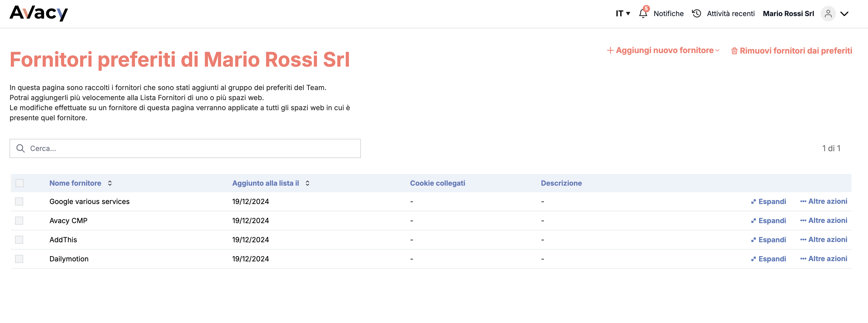Screen dimensions: 868x323
Task: Open Altre azioni menu for Google various services
Action: coord(823,201)
